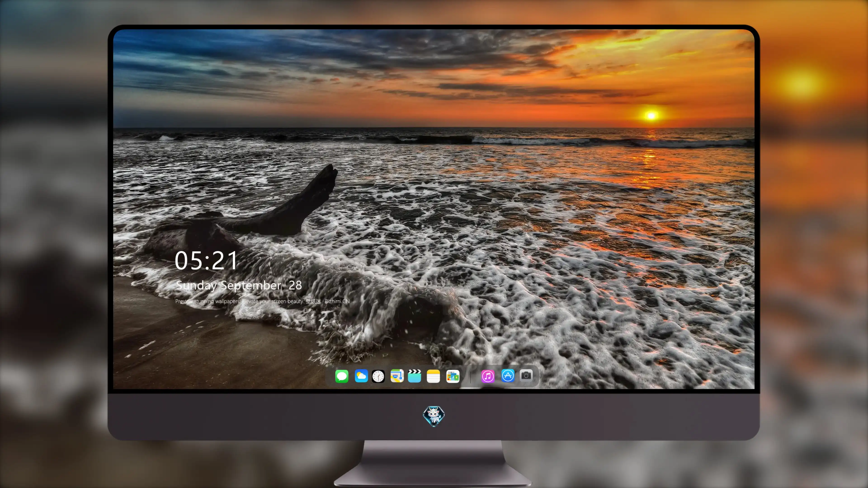Viewport: 868px width, 488px height.
Task: Click the 'Preview stunning wallpapers' tagline text
Action: 262,301
